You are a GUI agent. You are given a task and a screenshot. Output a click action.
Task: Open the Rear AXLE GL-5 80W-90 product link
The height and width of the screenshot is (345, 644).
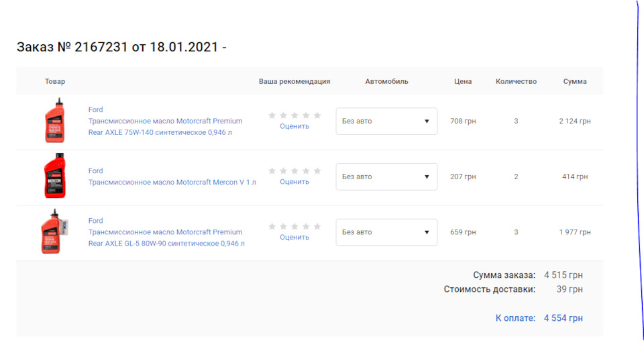pyautogui.click(x=166, y=238)
